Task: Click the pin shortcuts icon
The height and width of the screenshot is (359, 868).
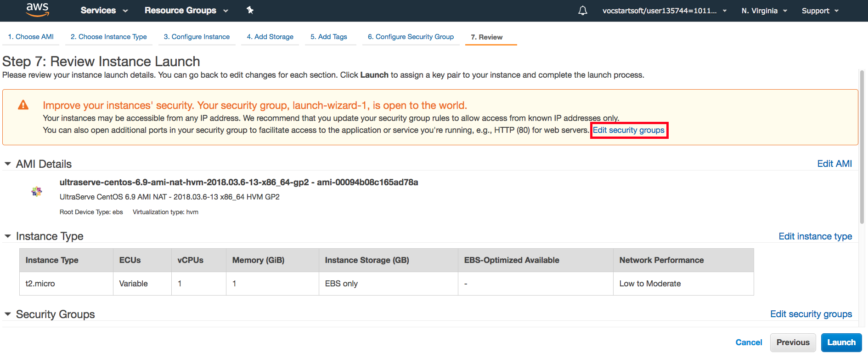Action: (x=250, y=10)
